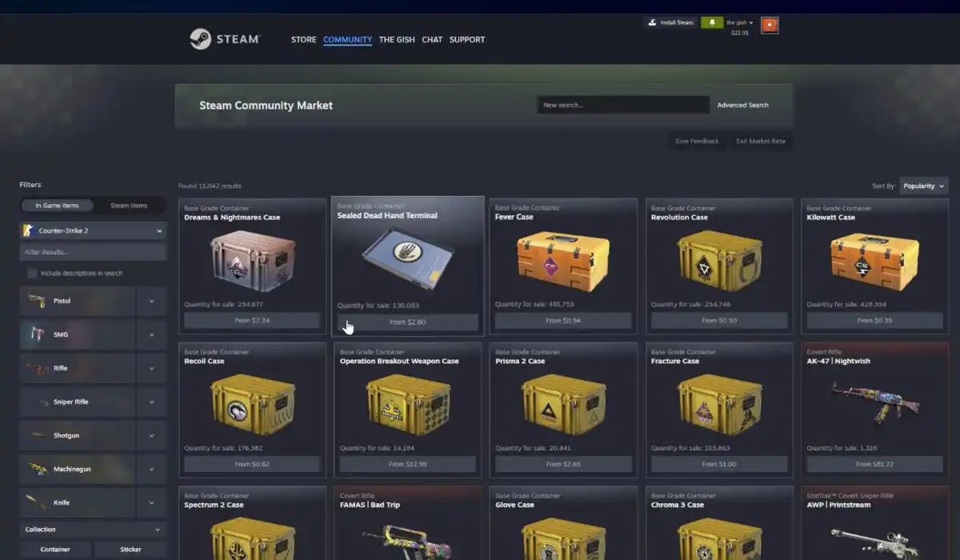Click the Install Steam button

click(x=670, y=22)
